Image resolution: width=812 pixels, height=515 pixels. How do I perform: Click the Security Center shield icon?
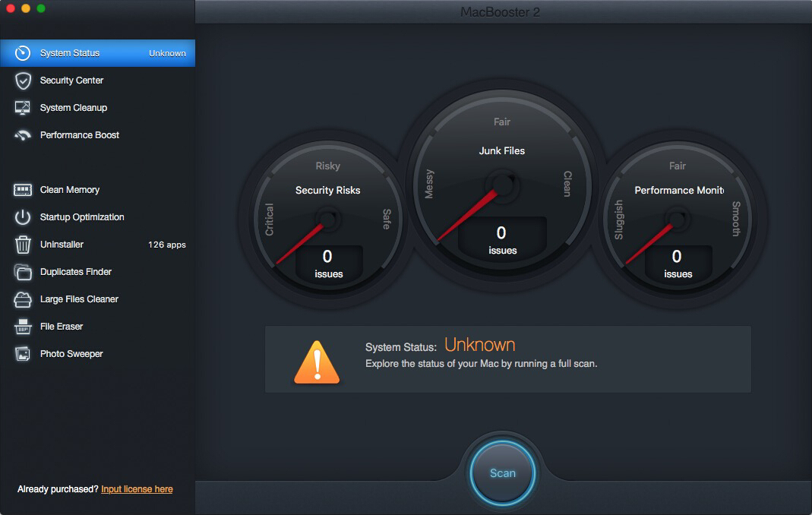point(23,81)
